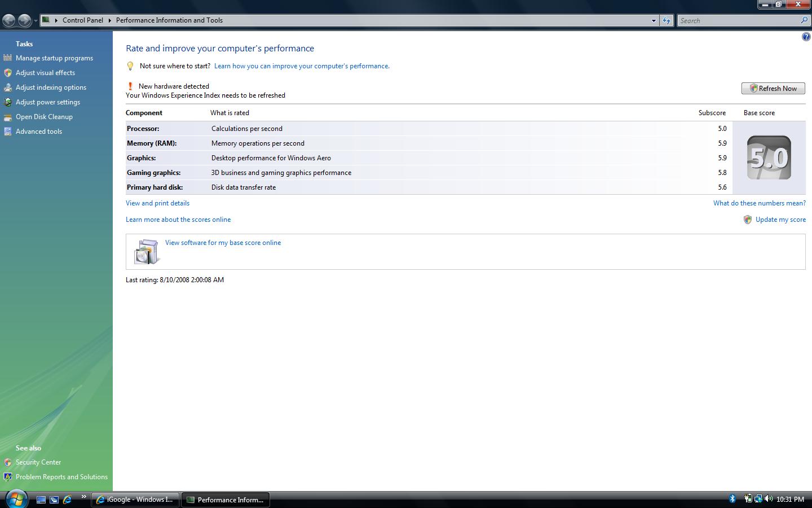Screen dimensions: 812x508
Task: Click Switch between windows in Quick Launch
Action: pos(54,500)
